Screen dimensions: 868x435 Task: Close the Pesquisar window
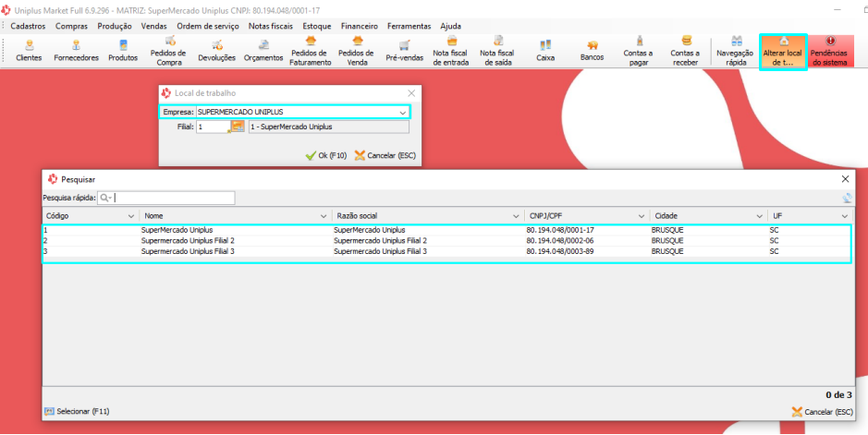click(x=845, y=179)
